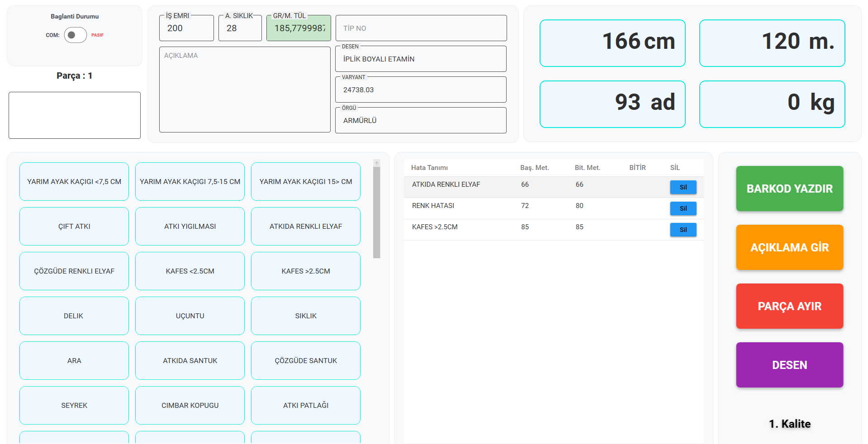Delete the ATKIDA RENKLI ELYAF defect row
The image size is (868, 444).
point(683,187)
